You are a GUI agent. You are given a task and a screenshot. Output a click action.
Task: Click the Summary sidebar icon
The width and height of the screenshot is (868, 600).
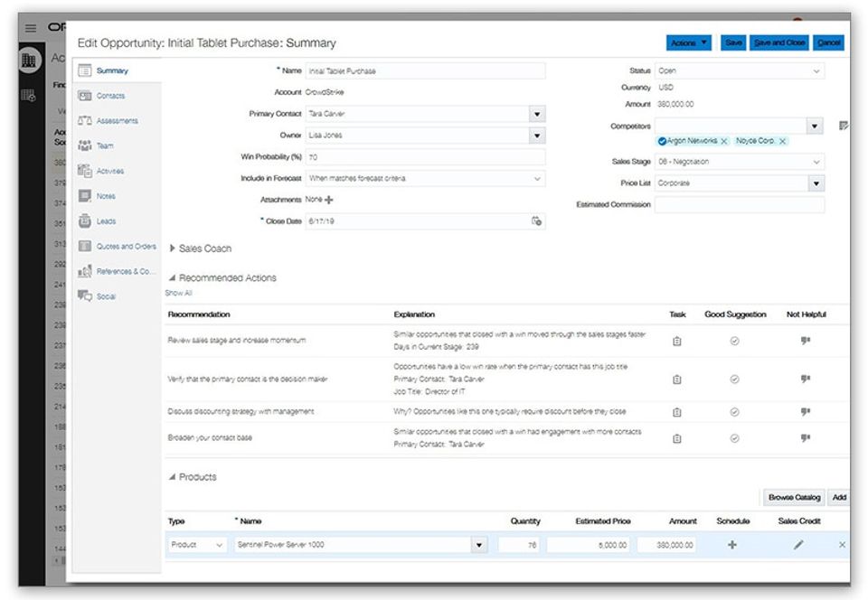pyautogui.click(x=85, y=70)
